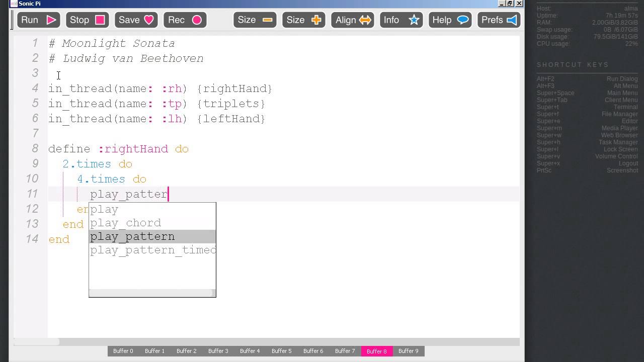Click the 'play_patter' text on line 11
This screenshot has width=644, height=362.
point(129,195)
